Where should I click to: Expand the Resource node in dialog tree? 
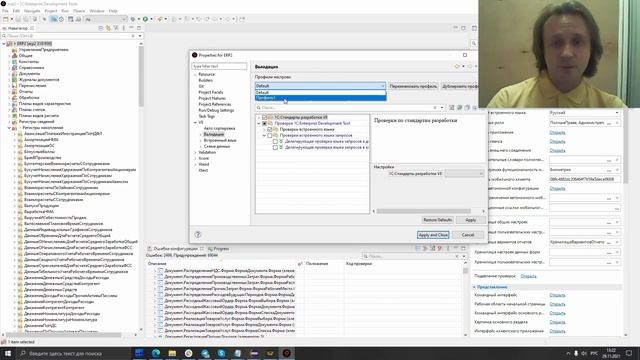[x=196, y=74]
